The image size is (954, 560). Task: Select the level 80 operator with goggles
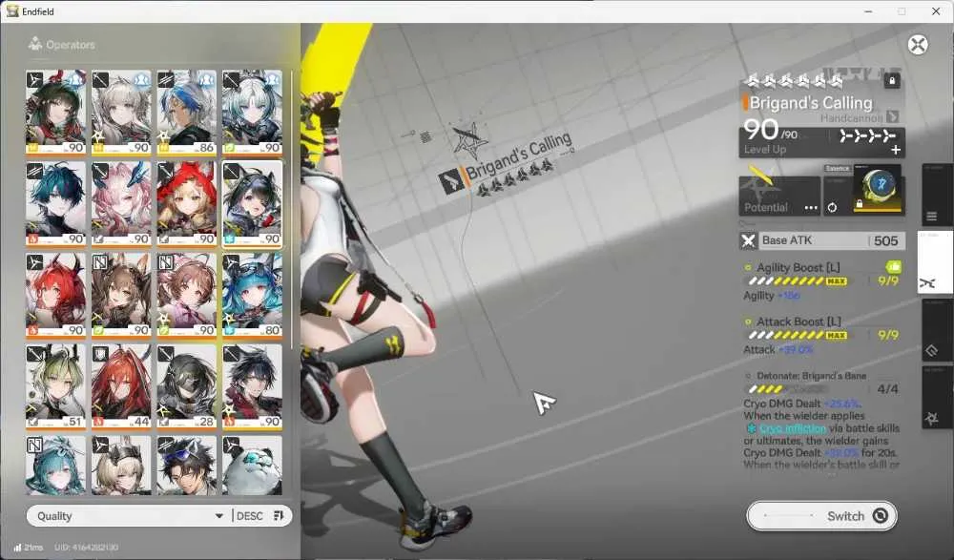253,295
